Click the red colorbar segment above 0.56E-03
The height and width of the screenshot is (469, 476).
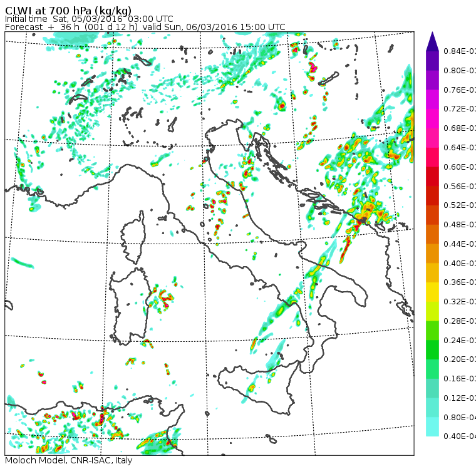tap(432, 177)
